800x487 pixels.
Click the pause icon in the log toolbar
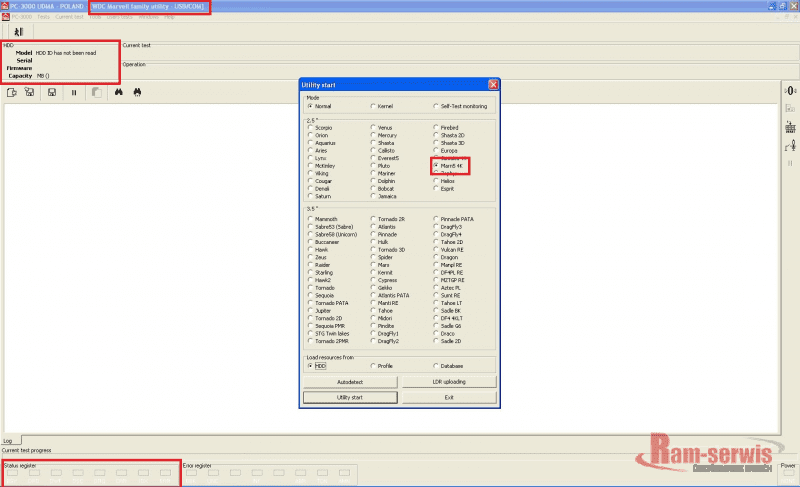[73, 93]
